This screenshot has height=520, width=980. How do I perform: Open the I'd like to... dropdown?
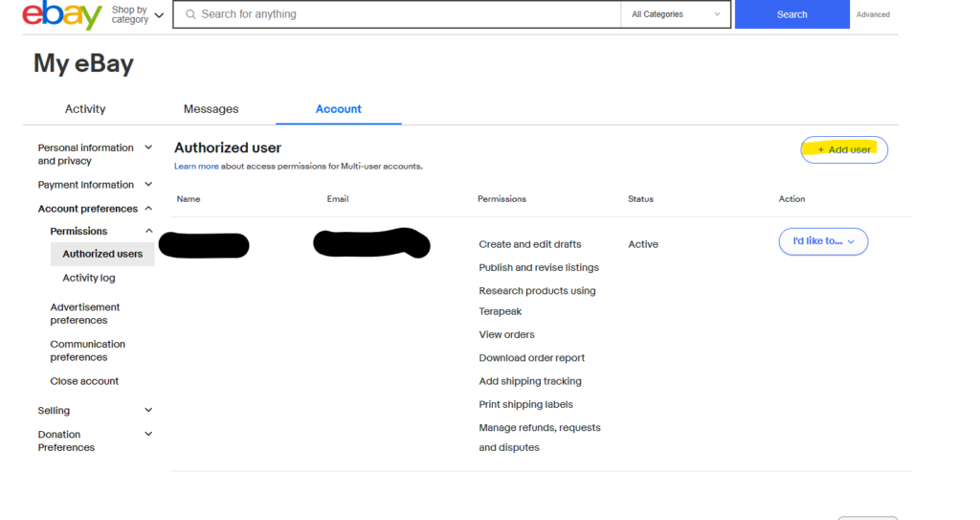(x=823, y=241)
